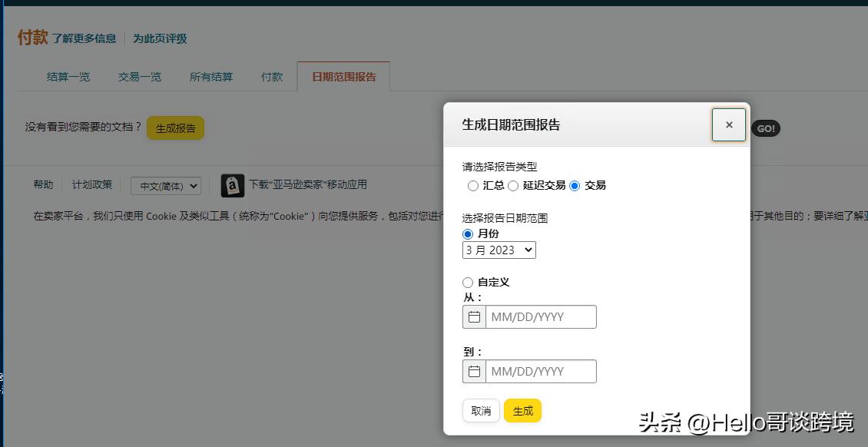868x447 pixels.
Task: Click the 从 MM/DD/YYYY date input field
Action: 541,316
